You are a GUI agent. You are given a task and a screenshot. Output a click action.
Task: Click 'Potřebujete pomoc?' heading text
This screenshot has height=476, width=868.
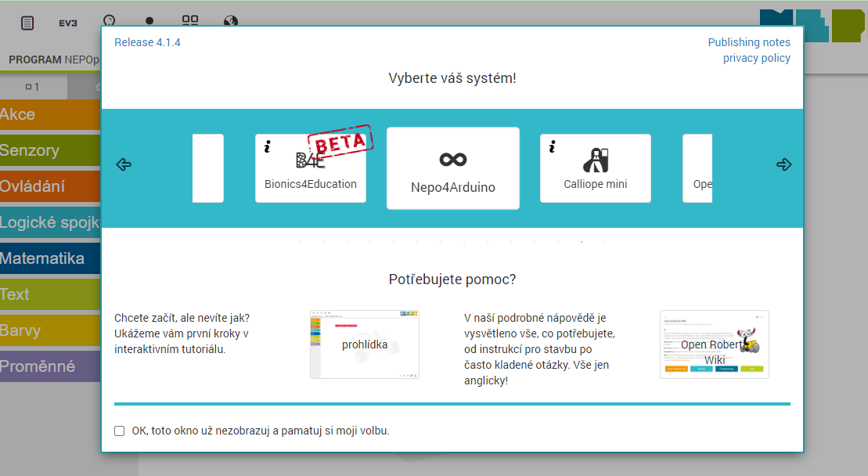click(x=452, y=279)
